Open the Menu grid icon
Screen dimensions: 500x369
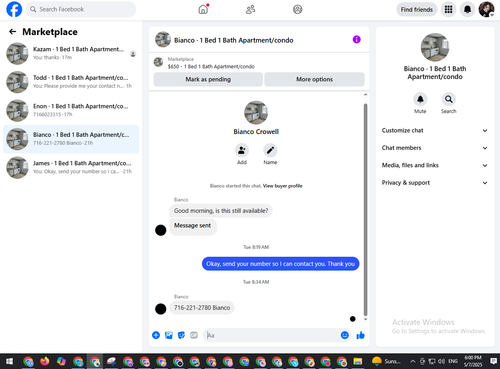449,9
